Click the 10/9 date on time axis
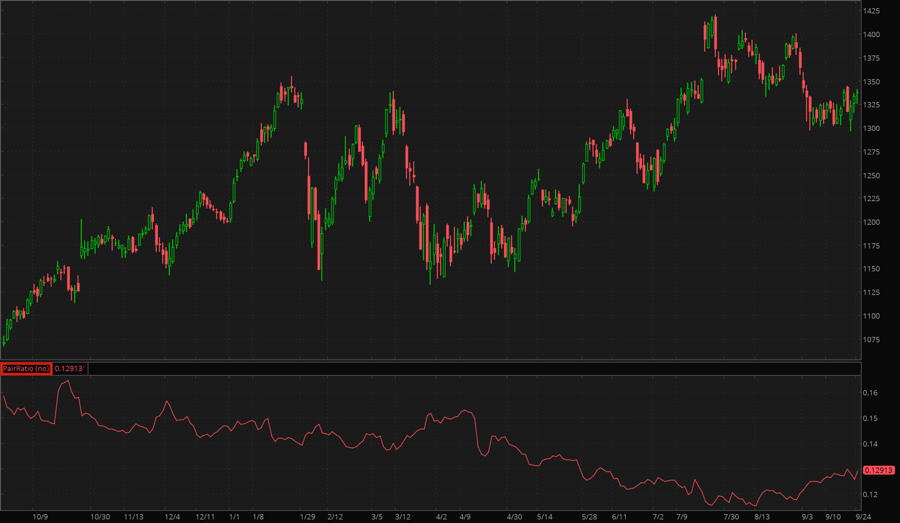The width and height of the screenshot is (900, 523). pos(41,516)
